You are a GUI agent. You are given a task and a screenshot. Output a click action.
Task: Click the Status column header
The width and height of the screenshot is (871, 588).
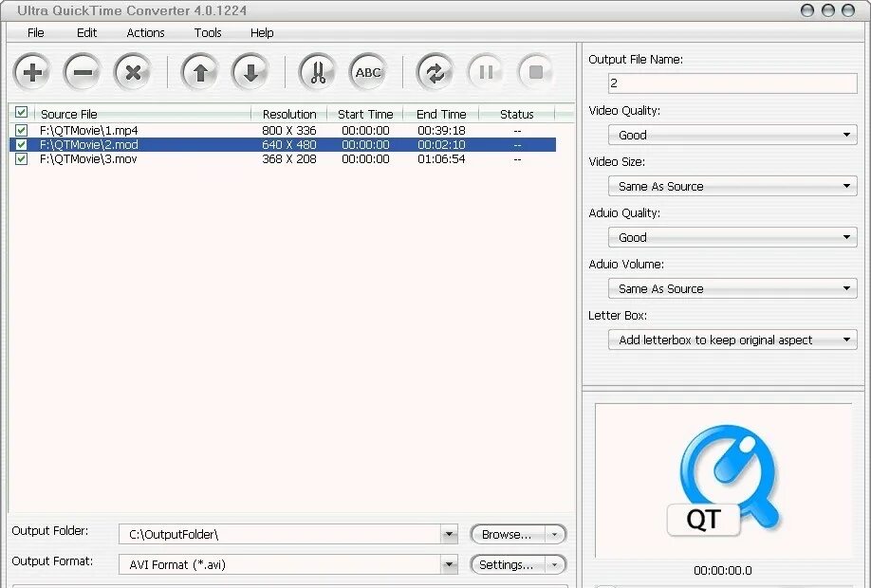(516, 114)
